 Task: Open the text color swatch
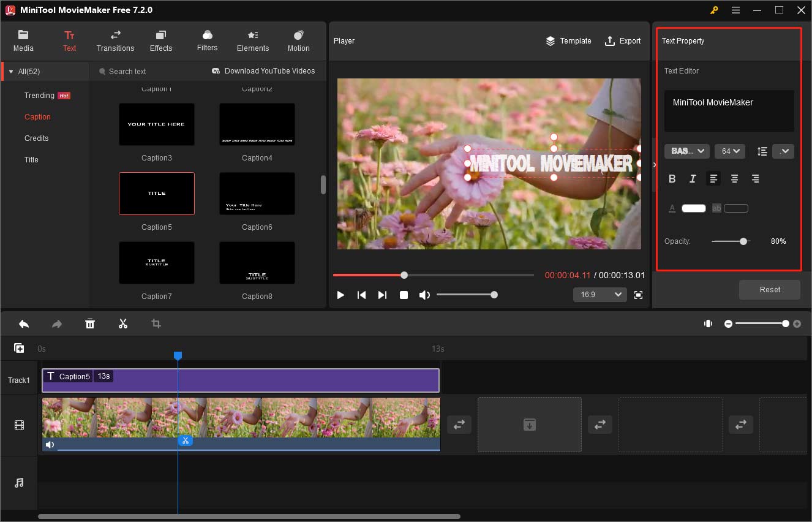694,208
